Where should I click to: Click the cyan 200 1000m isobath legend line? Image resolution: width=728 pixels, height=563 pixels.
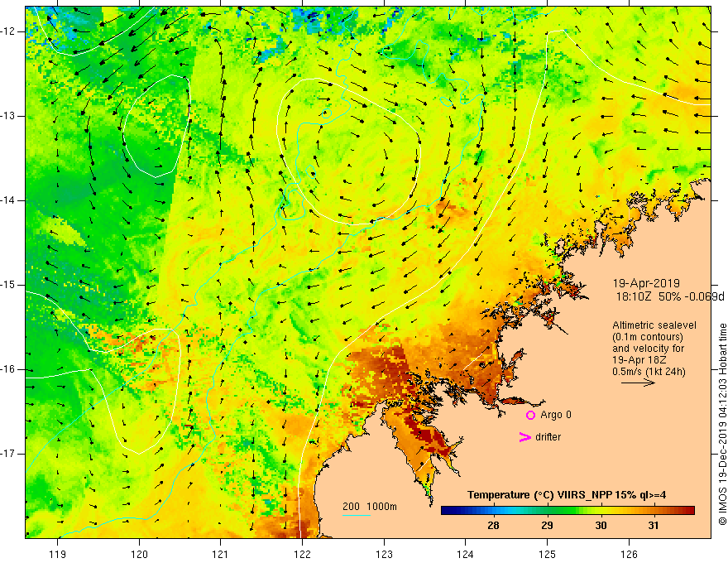point(356,515)
